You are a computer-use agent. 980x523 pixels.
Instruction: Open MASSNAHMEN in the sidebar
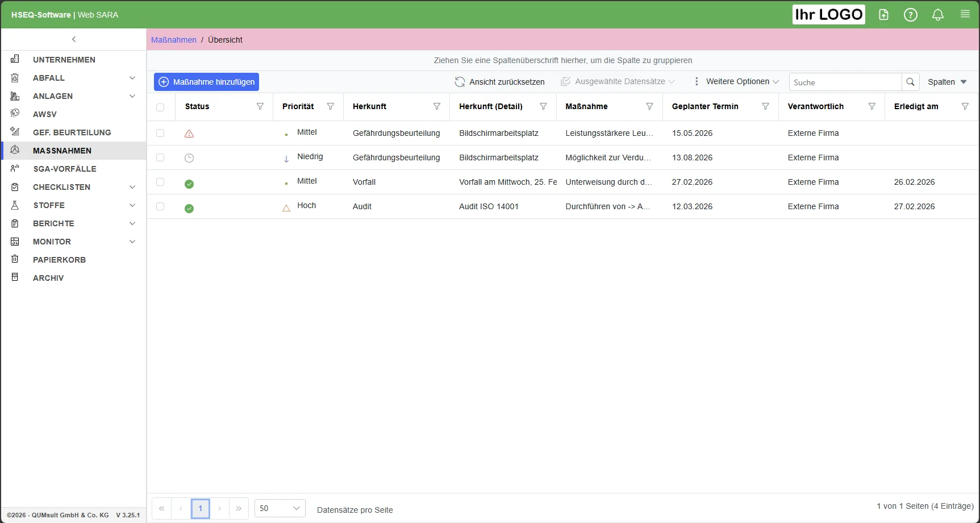[73, 151]
